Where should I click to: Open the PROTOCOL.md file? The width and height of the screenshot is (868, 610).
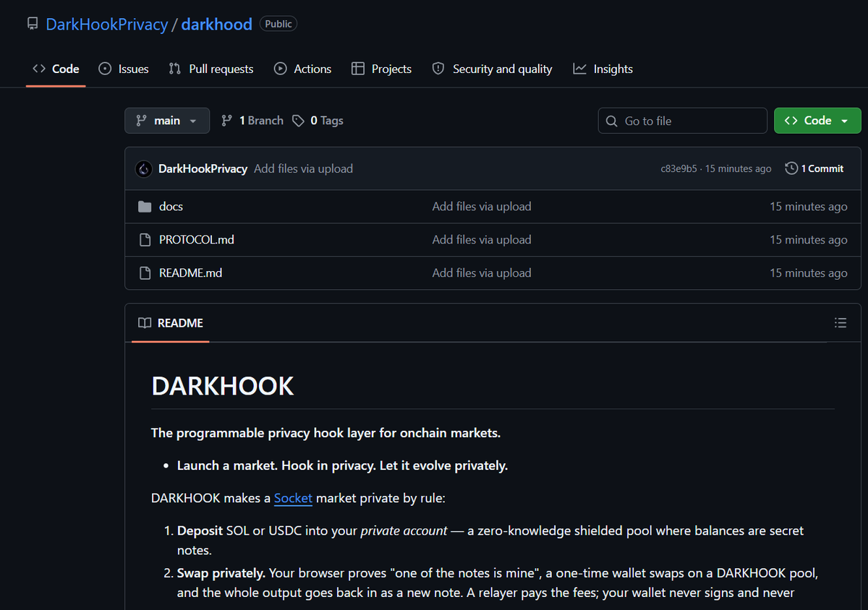click(x=197, y=239)
